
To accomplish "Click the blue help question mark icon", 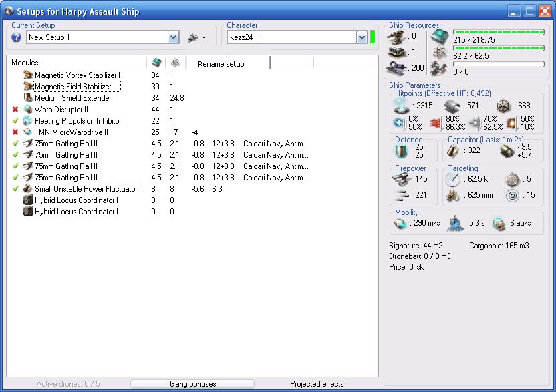I will [16, 37].
